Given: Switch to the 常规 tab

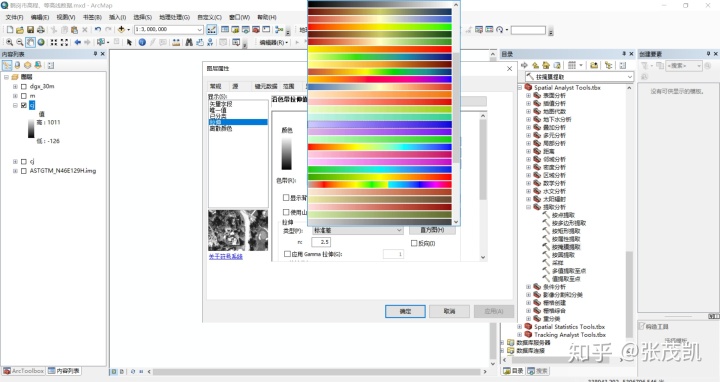Looking at the screenshot, I should 215,86.
